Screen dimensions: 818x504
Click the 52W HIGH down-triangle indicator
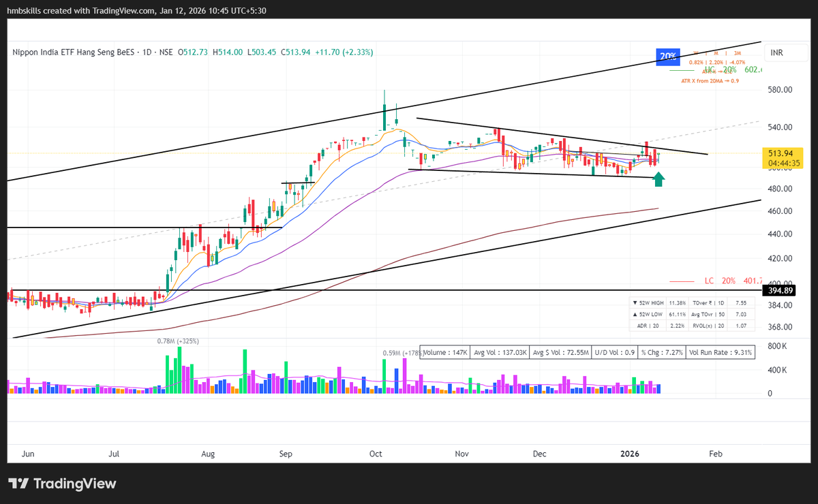tap(636, 302)
